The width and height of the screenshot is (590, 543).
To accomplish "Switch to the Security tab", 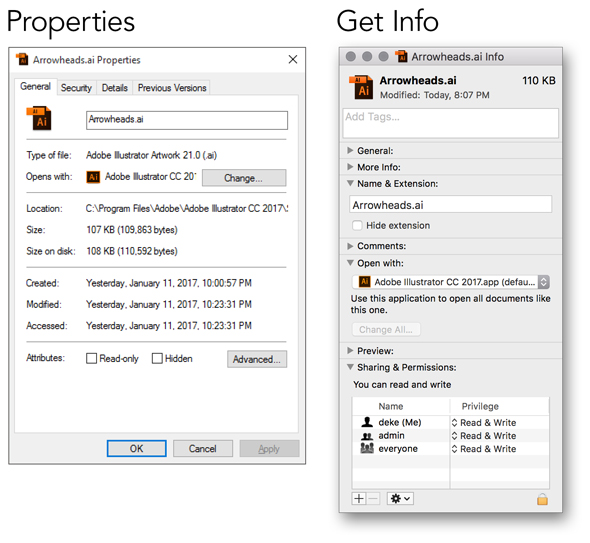I will coord(76,88).
